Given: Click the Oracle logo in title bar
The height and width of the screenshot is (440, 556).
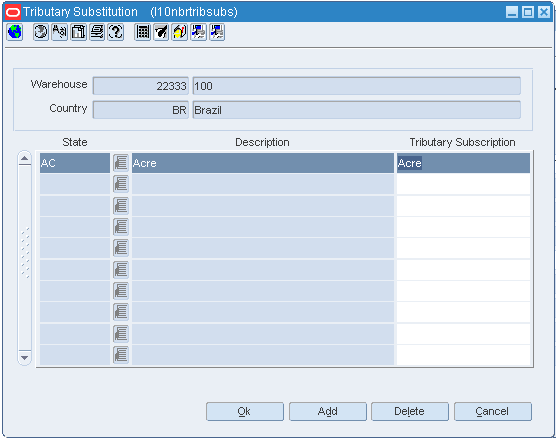Looking at the screenshot, I should [13, 12].
